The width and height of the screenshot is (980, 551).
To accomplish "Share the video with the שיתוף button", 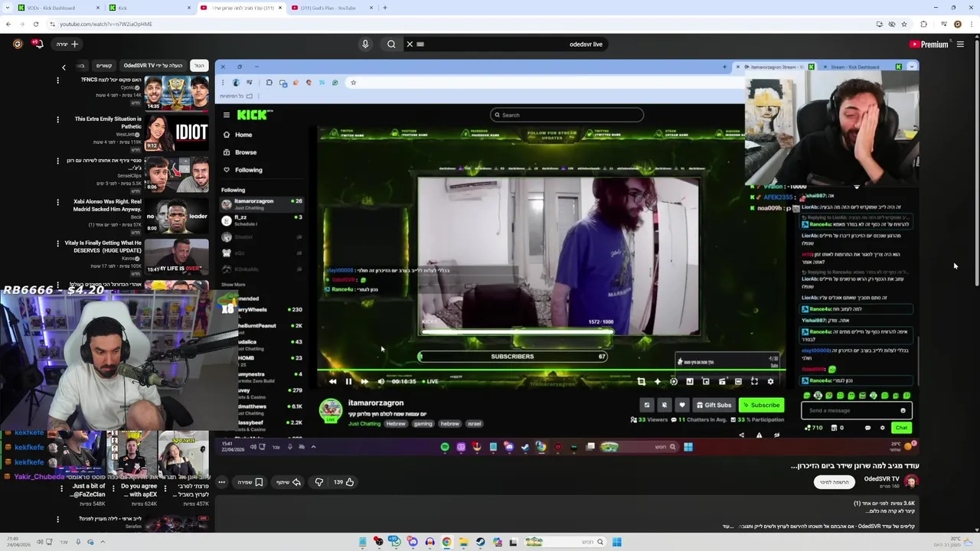I will pyautogui.click(x=288, y=482).
